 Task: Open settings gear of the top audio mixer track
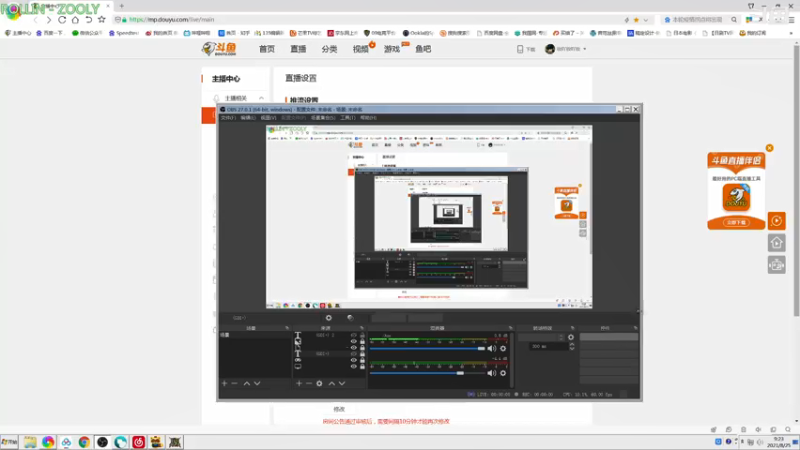[x=503, y=348]
